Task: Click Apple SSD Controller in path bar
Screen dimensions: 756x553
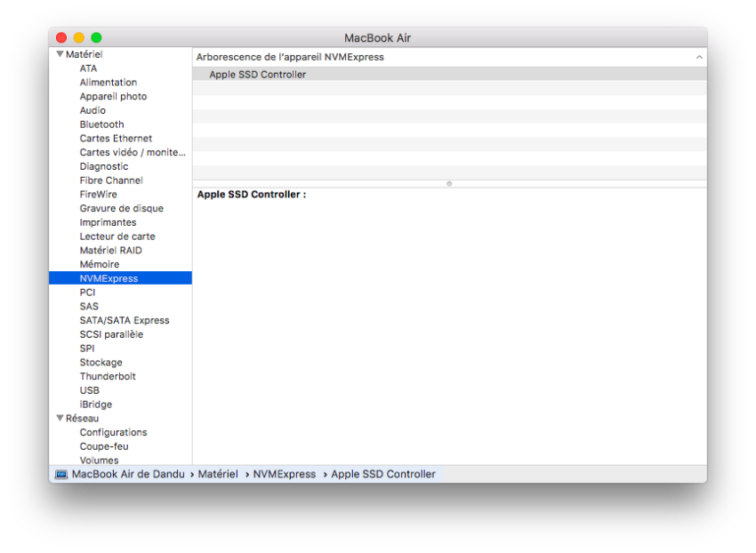Action: [x=383, y=475]
